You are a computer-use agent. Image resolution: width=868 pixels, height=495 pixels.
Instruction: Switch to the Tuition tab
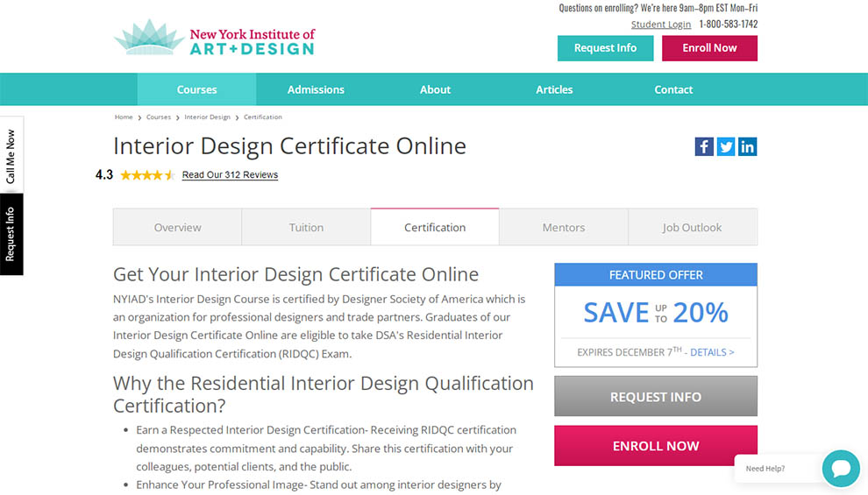(x=306, y=227)
